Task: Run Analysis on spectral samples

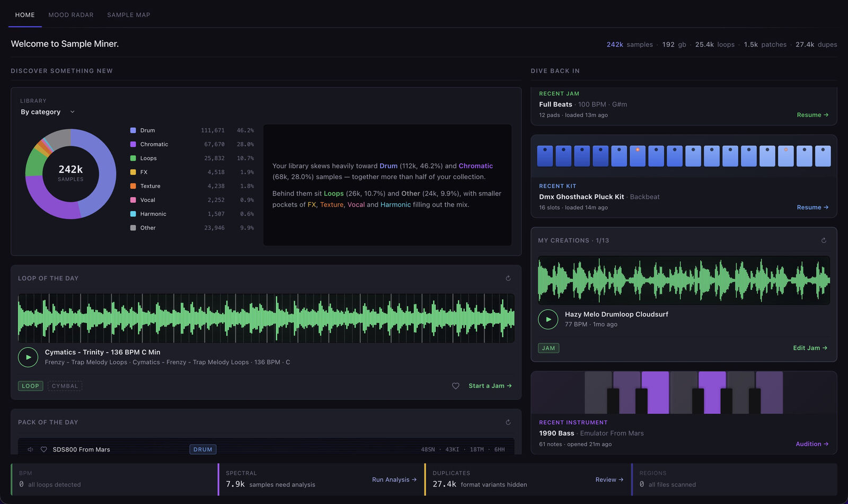Action: (394, 480)
